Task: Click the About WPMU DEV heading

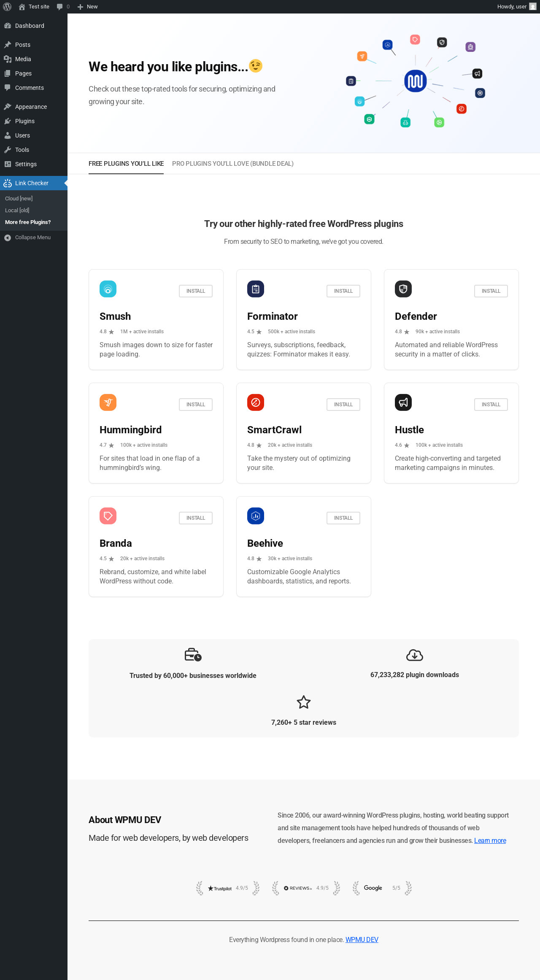Action: (125, 820)
